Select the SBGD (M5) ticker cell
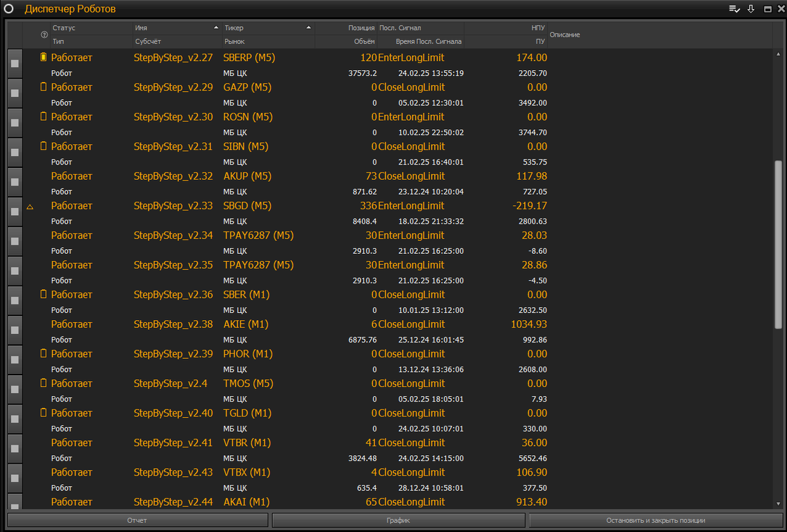Image resolution: width=787 pixels, height=532 pixels. coord(247,206)
